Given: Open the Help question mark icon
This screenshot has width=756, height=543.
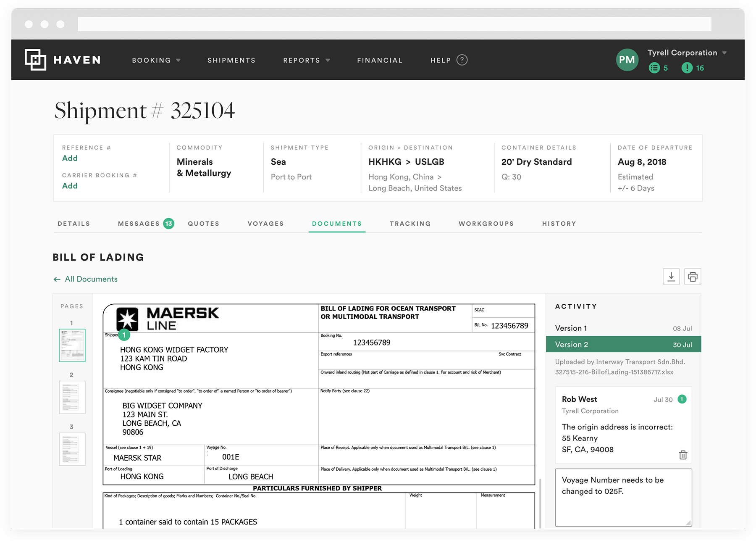Looking at the screenshot, I should (x=462, y=60).
